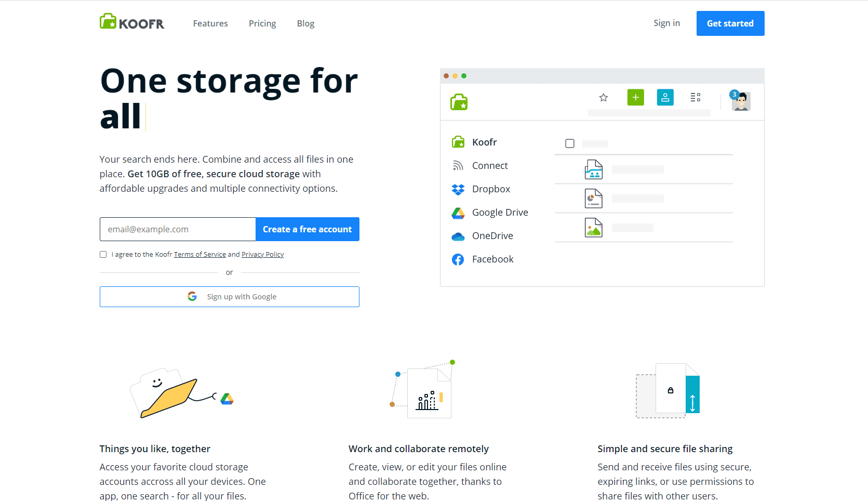Viewport: 868px width, 501px height.
Task: Click the image file icon with landscape
Action: [594, 228]
